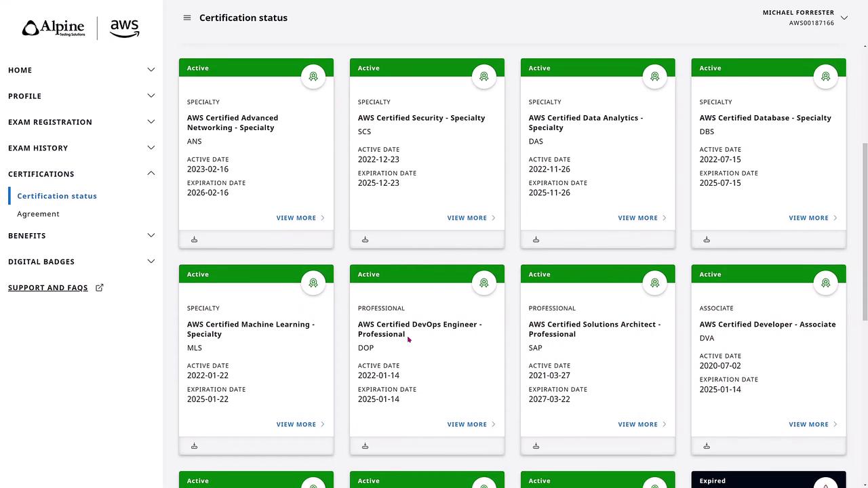Screen dimensions: 868x488
Task: Open the Support and FAQs link
Action: [x=47, y=287]
